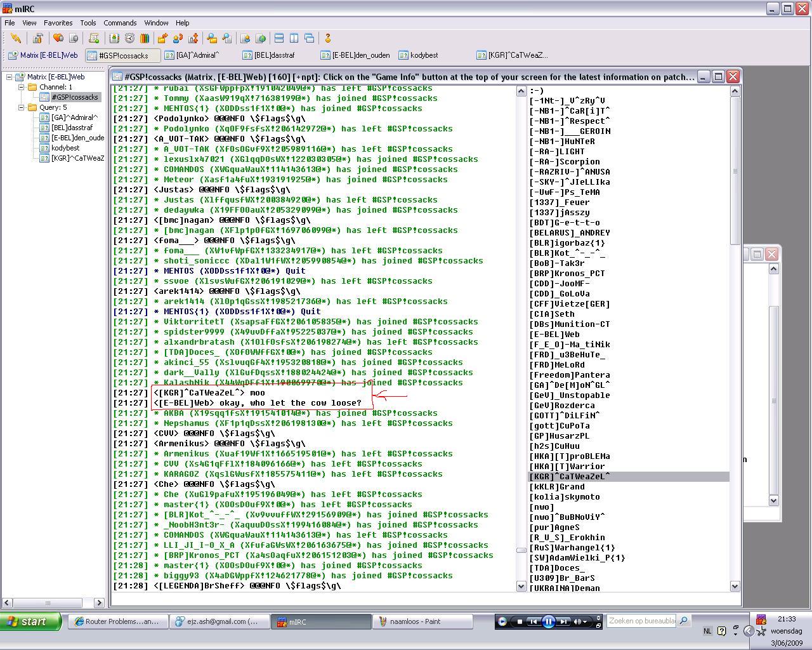The image size is (812, 650).
Task: Skip to next track in media player
Action: click(x=564, y=622)
